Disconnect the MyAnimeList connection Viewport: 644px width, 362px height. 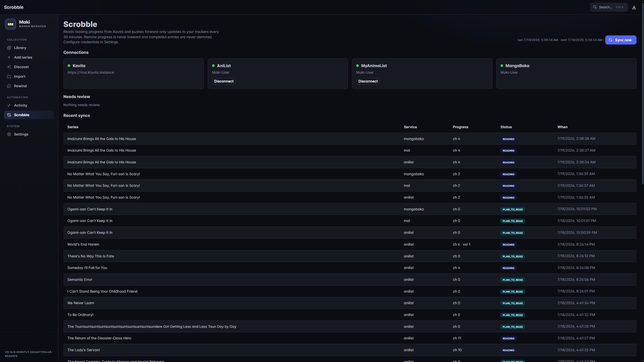point(368,81)
